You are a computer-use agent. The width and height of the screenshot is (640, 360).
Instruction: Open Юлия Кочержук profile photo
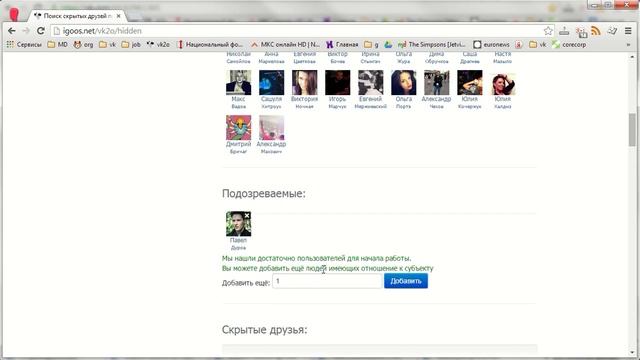point(470,82)
